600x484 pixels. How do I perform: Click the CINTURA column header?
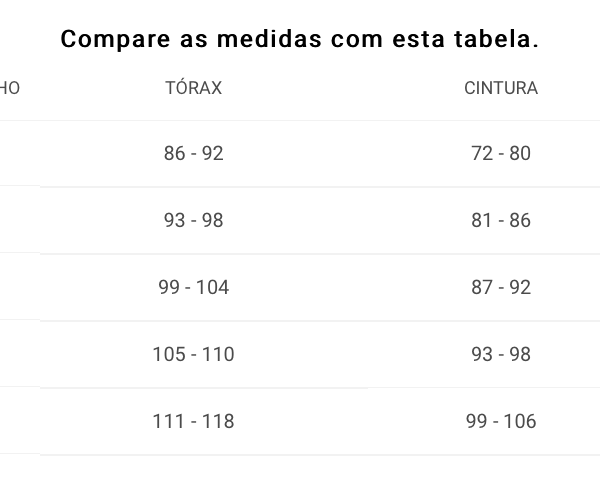(501, 88)
